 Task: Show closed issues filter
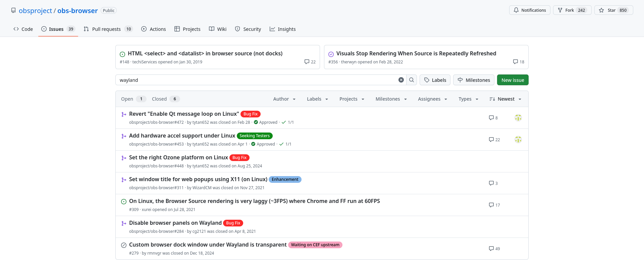(x=165, y=99)
